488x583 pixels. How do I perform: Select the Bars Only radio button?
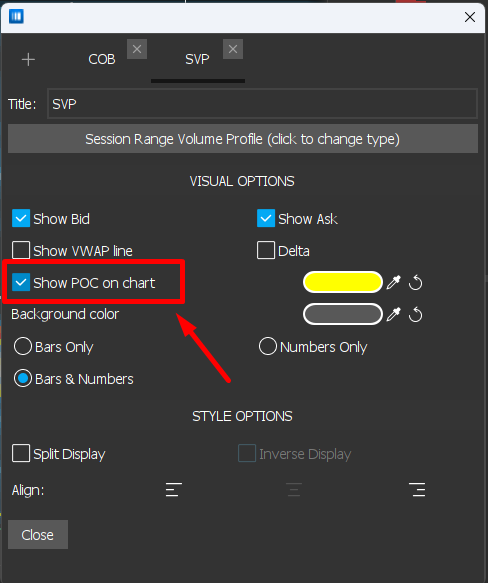pyautogui.click(x=23, y=347)
